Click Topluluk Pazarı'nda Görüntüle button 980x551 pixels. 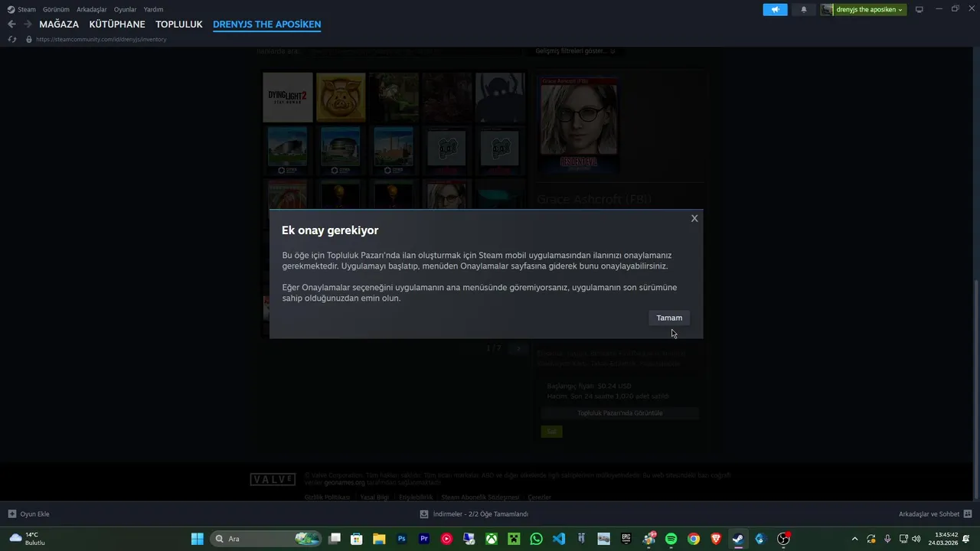620,413
